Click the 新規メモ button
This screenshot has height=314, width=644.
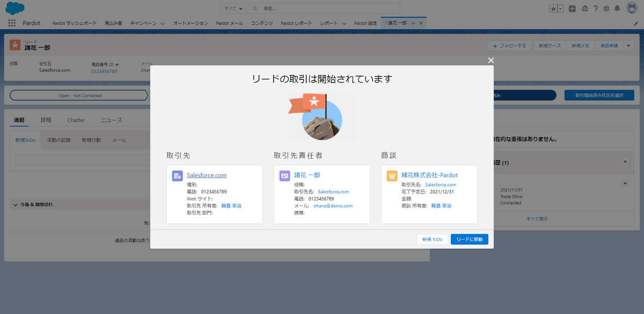580,46
